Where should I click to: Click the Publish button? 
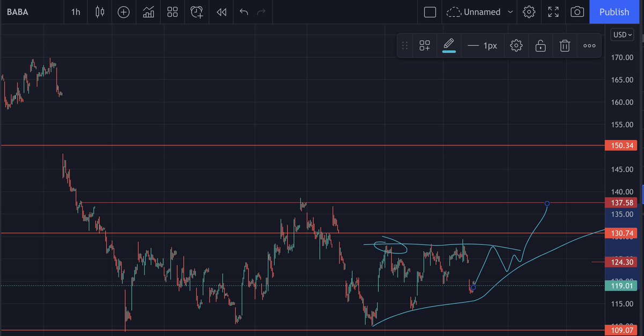click(614, 12)
